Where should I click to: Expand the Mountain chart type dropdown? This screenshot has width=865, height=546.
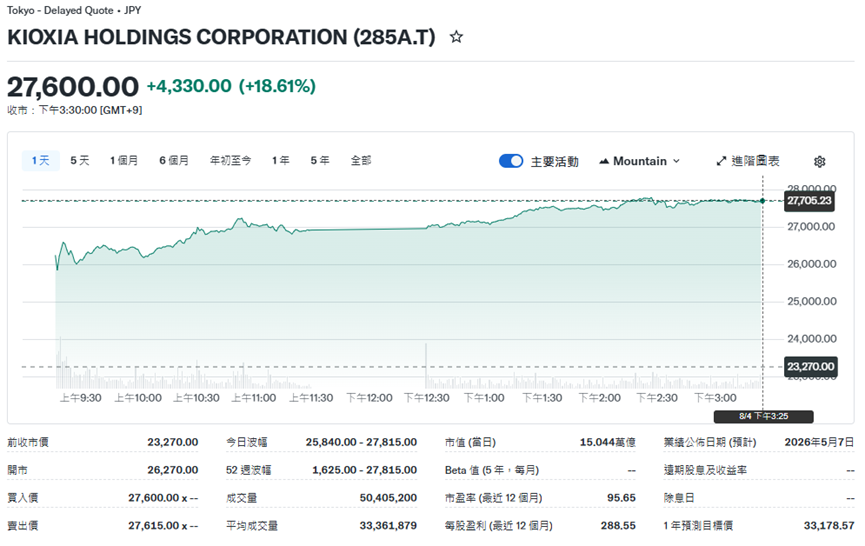pyautogui.click(x=640, y=161)
